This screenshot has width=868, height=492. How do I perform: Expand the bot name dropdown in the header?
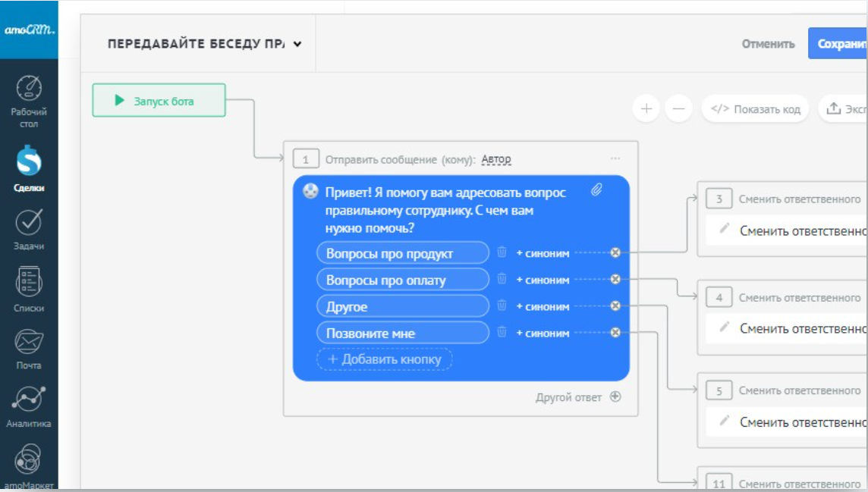[297, 44]
